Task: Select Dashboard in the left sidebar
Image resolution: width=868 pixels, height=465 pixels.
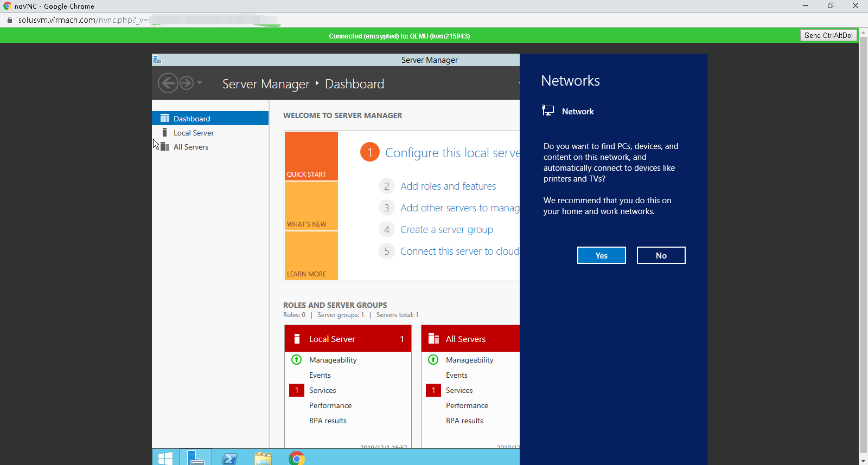Action: click(x=210, y=118)
